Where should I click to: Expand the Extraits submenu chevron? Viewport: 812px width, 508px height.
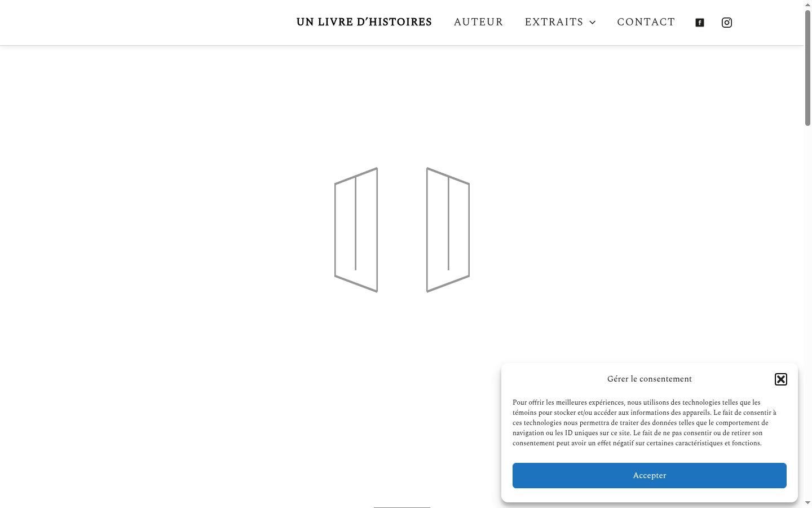[593, 23]
